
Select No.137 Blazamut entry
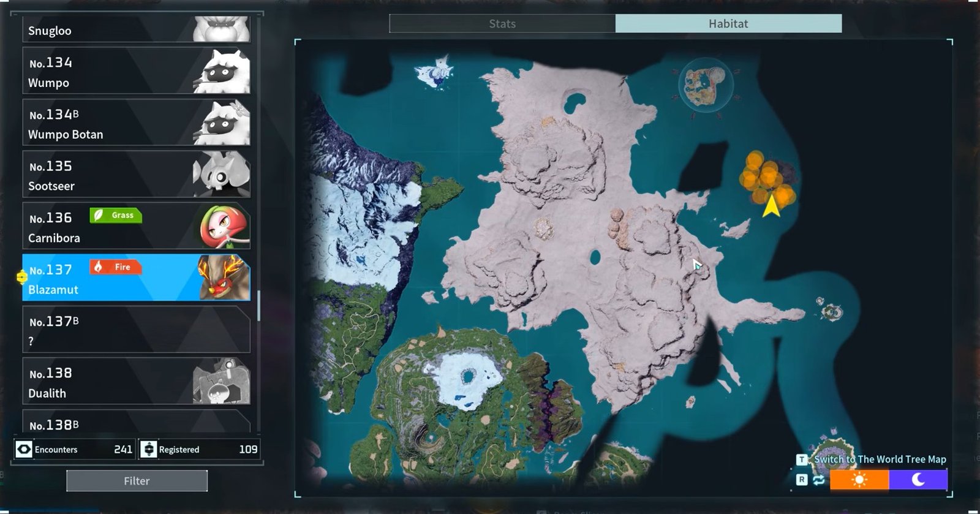click(x=136, y=278)
